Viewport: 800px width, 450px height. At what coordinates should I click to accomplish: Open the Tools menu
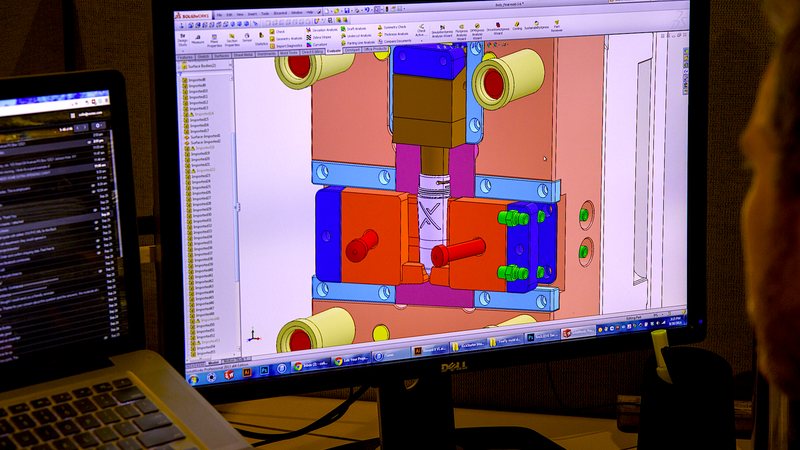click(x=265, y=14)
